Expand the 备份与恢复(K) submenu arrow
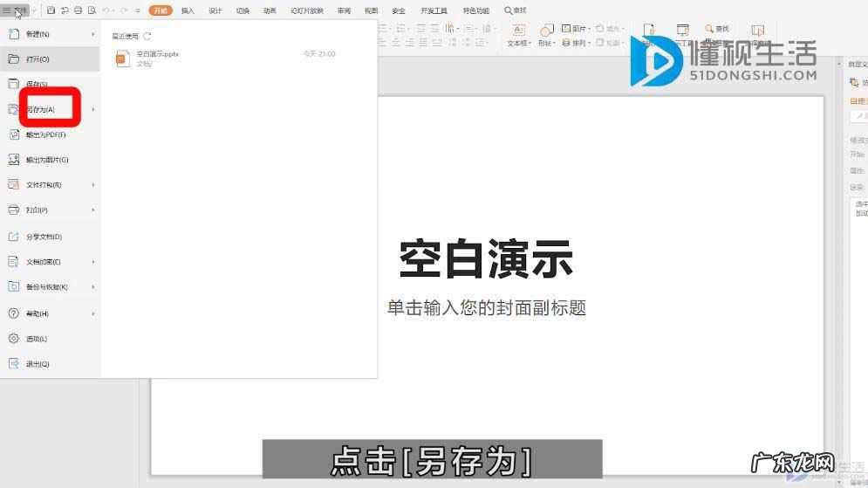The width and height of the screenshot is (868, 488). pos(93,287)
